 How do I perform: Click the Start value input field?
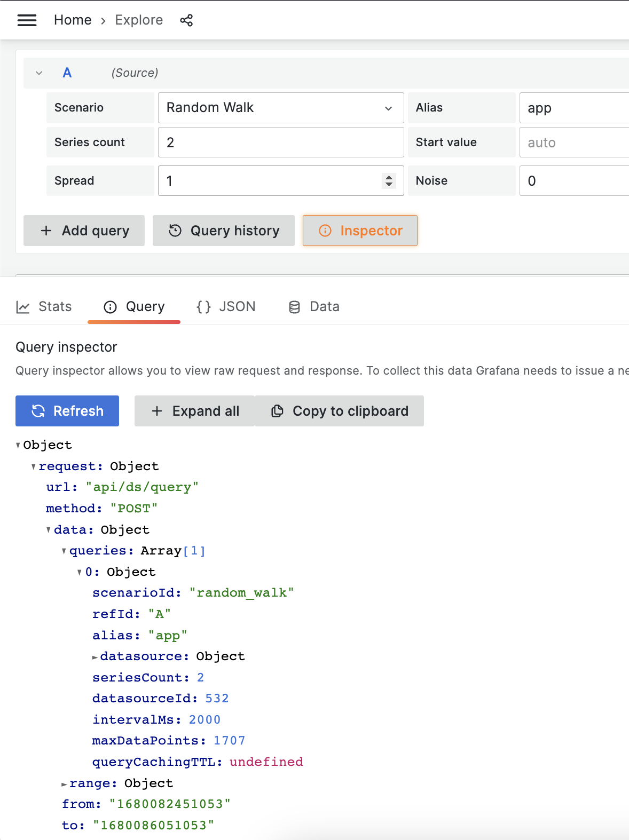pos(574,142)
